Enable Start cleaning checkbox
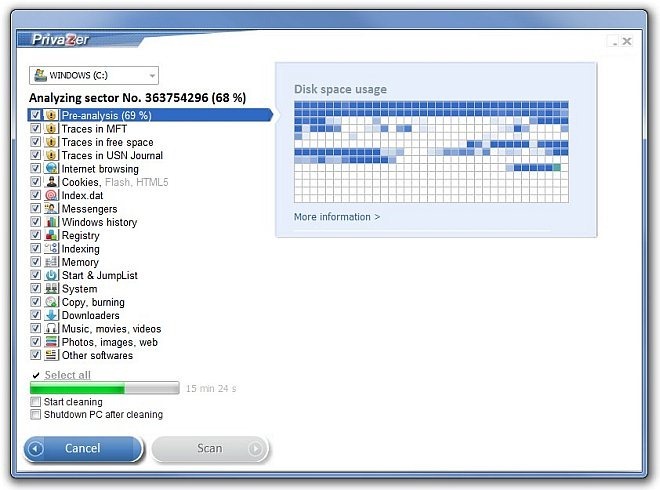This screenshot has width=660, height=490. click(36, 402)
